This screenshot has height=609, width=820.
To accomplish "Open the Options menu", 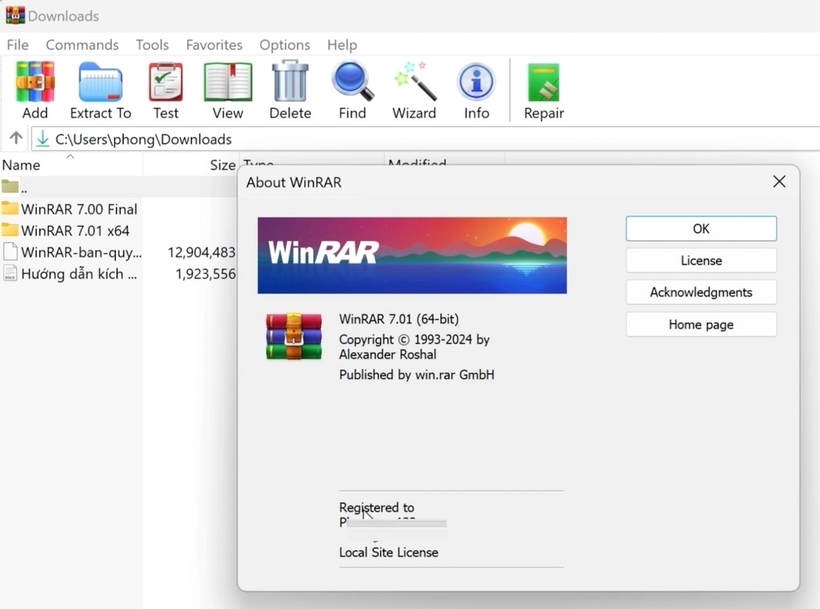I will [284, 45].
